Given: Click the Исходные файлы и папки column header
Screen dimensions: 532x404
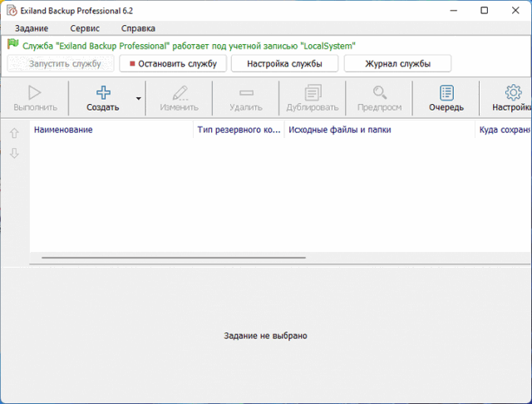Looking at the screenshot, I should [x=379, y=130].
